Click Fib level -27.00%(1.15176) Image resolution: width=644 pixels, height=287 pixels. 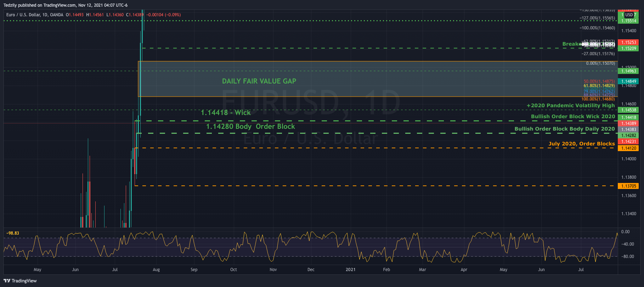click(x=598, y=54)
